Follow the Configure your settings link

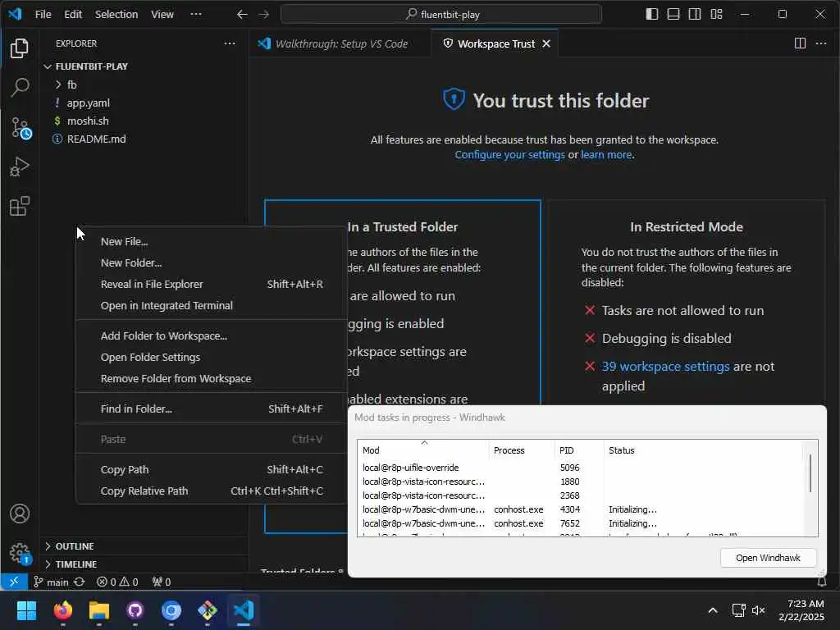pyautogui.click(x=509, y=155)
